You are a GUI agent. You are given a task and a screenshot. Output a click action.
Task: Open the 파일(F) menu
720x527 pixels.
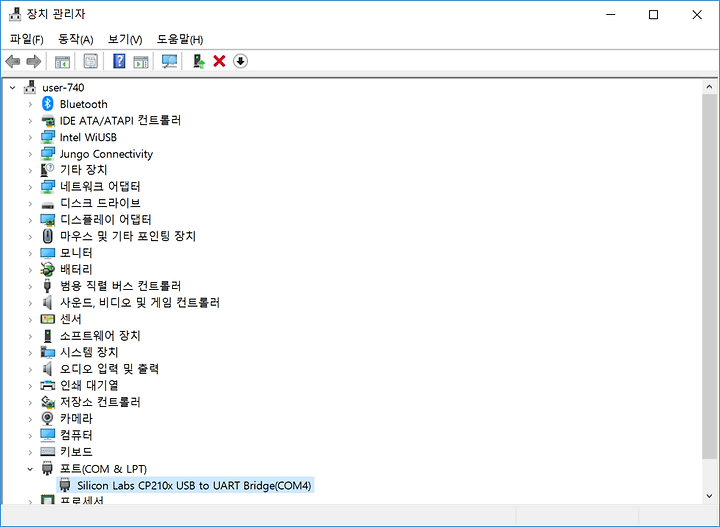(27, 39)
